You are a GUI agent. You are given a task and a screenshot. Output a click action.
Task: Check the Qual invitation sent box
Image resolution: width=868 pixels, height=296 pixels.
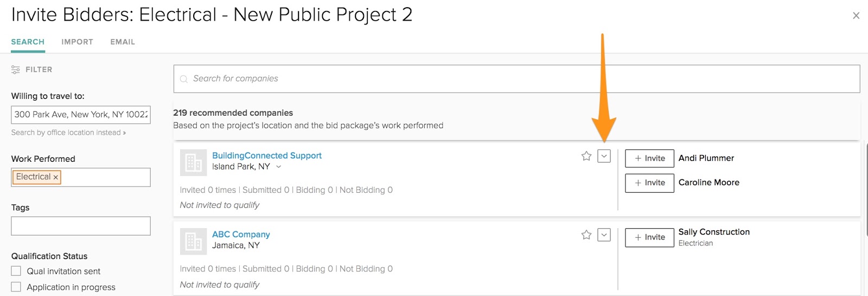coord(16,271)
